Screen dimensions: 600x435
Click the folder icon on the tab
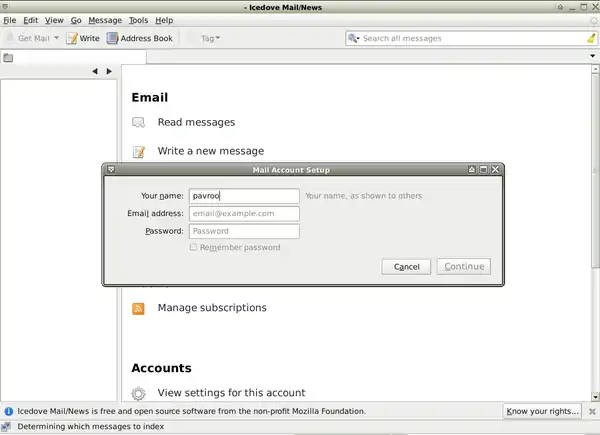9,57
